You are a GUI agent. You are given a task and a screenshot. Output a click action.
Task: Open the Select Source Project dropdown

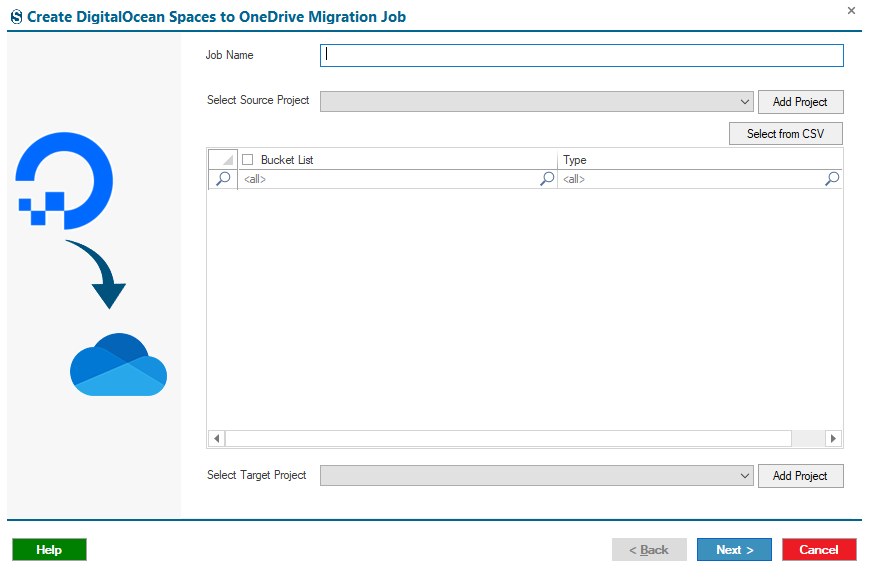536,102
